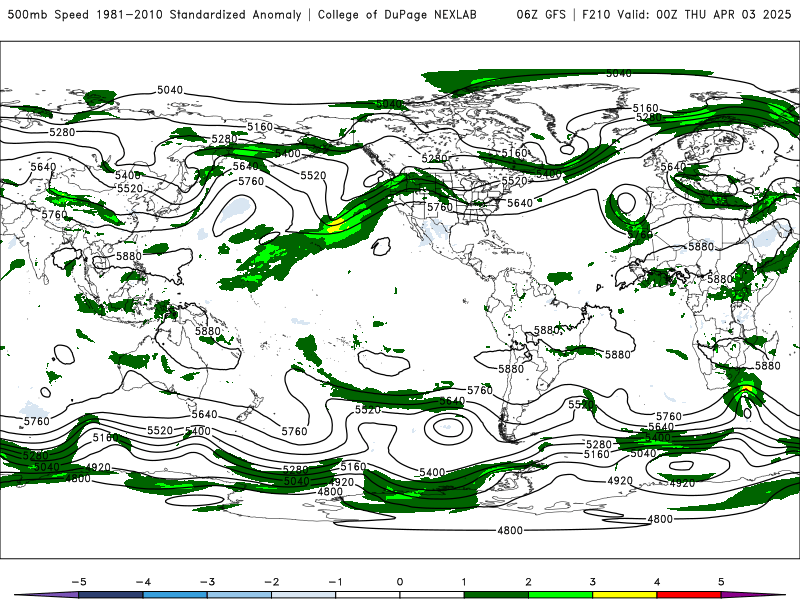Select the dark green colorbar segment between 1 and 2
Viewport: 800px width, 600px height.
click(496, 595)
